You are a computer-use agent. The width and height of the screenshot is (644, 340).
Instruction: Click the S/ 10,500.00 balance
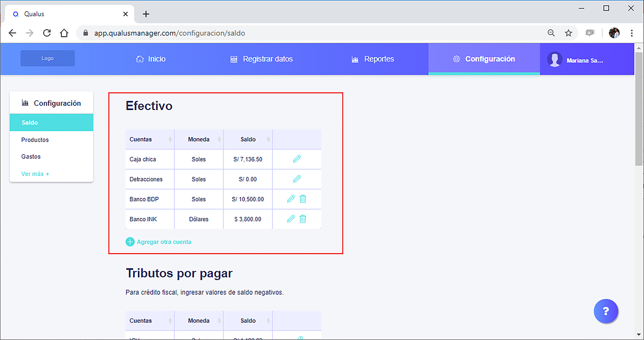pos(248,199)
